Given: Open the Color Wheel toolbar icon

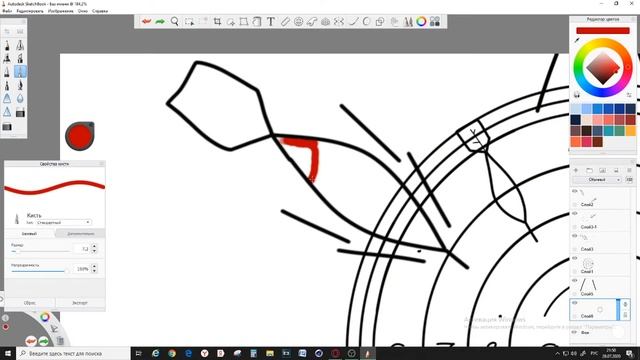Looking at the screenshot, I should pyautogui.click(x=421, y=22).
